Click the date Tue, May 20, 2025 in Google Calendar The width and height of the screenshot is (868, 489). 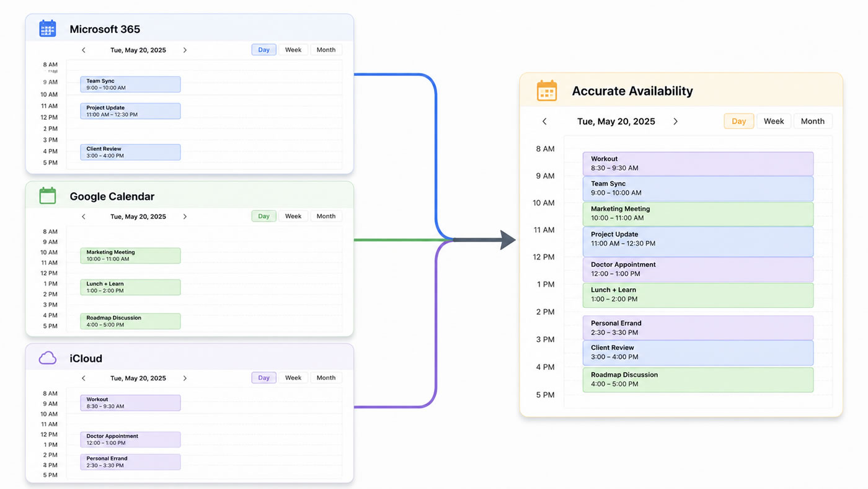[138, 217]
